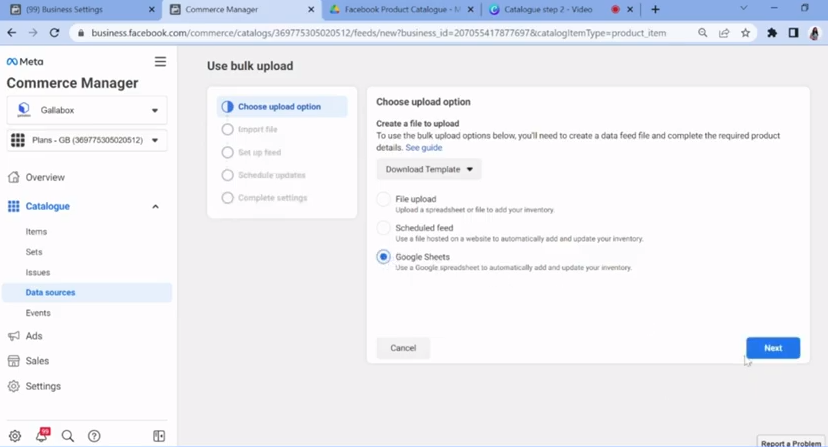The height and width of the screenshot is (447, 828).
Task: Select the File upload radio option
Action: click(383, 199)
